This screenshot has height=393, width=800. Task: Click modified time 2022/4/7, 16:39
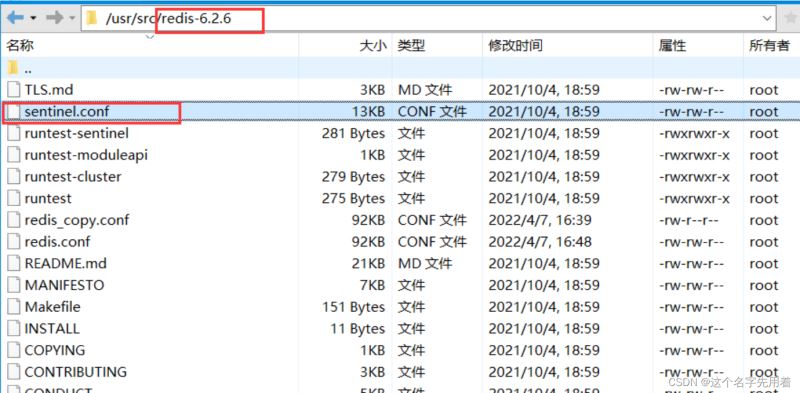coord(540,220)
